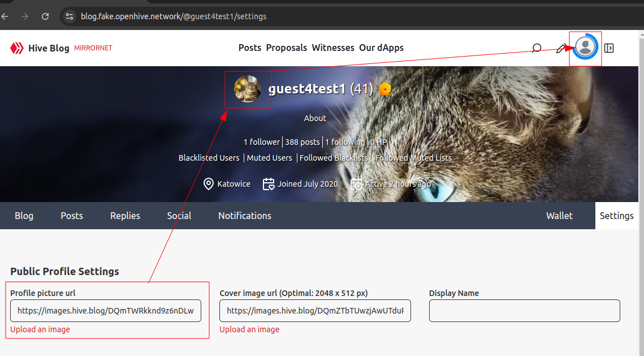
Task: Select the Replies tab
Action: [x=125, y=216]
